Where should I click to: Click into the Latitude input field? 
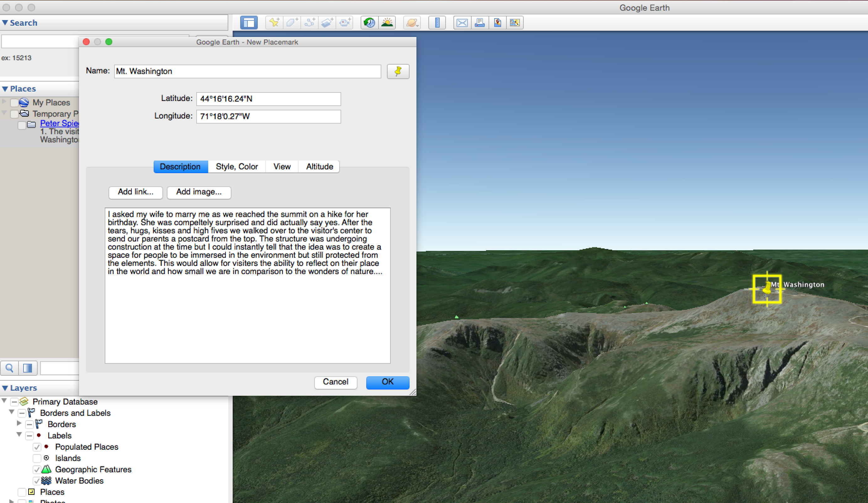tap(268, 99)
